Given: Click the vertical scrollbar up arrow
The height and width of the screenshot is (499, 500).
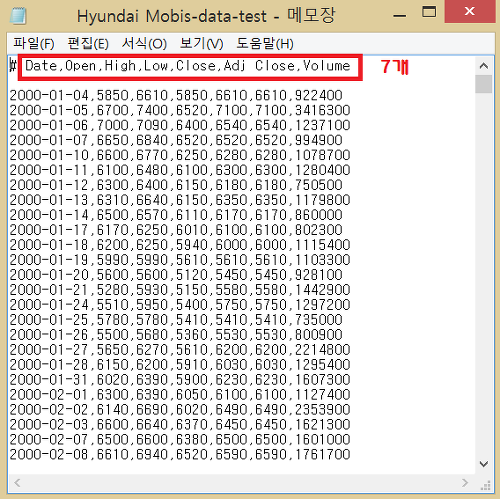Looking at the screenshot, I should pyautogui.click(x=484, y=66).
